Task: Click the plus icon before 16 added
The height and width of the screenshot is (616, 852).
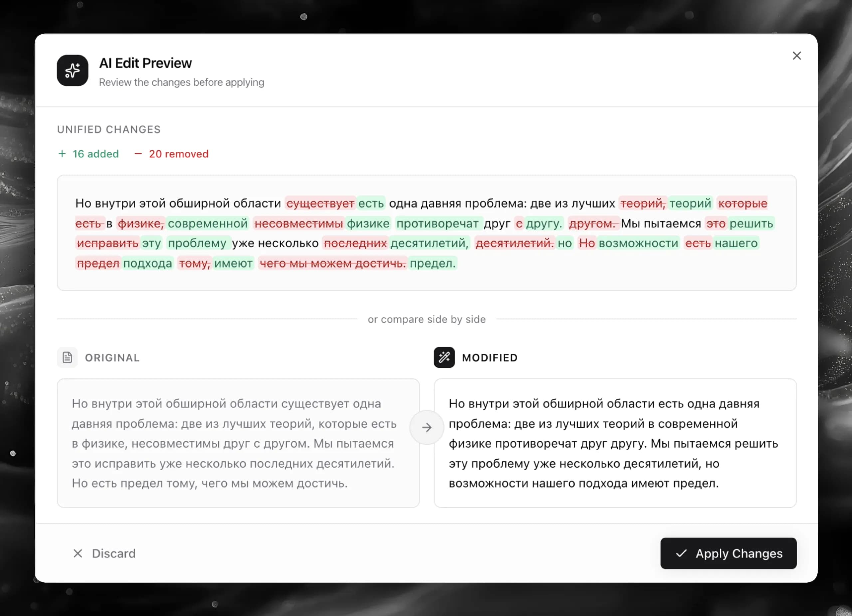Action: click(x=62, y=154)
